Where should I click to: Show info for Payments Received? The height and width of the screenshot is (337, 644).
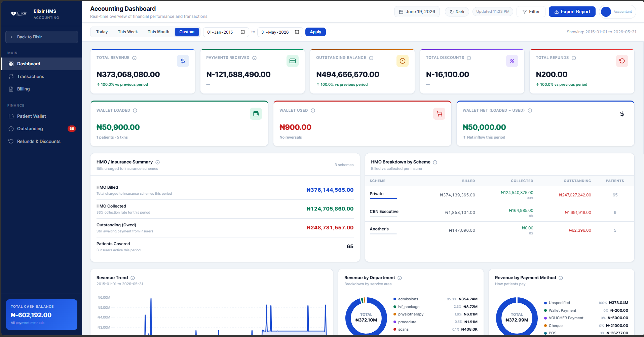click(x=255, y=58)
